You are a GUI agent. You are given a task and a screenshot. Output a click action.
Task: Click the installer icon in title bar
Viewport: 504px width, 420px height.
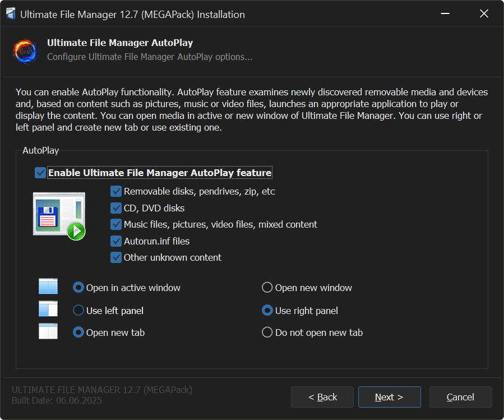point(11,14)
